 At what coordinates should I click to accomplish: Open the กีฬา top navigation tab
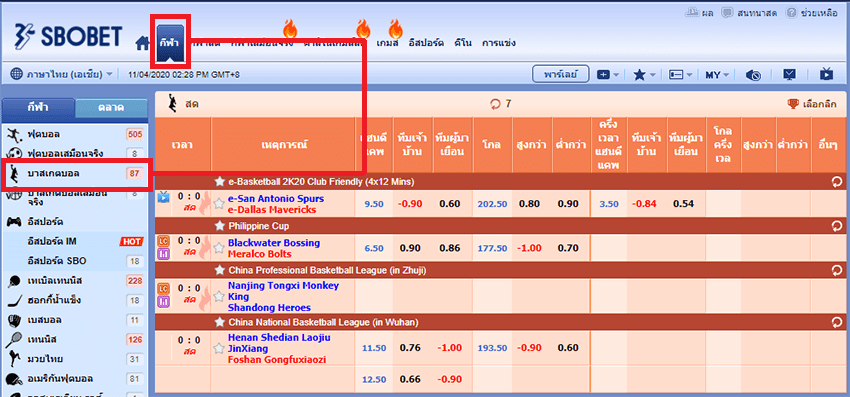(x=170, y=42)
